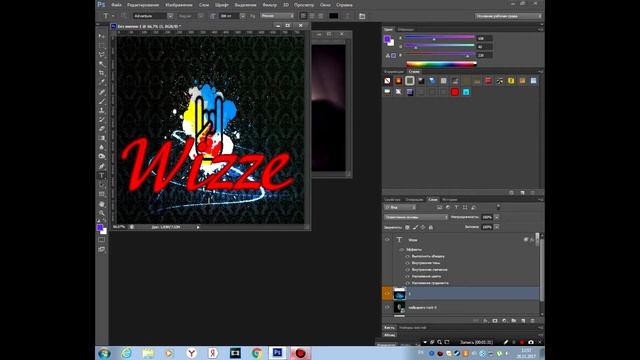Click the lock all padlock icon

pos(431,227)
